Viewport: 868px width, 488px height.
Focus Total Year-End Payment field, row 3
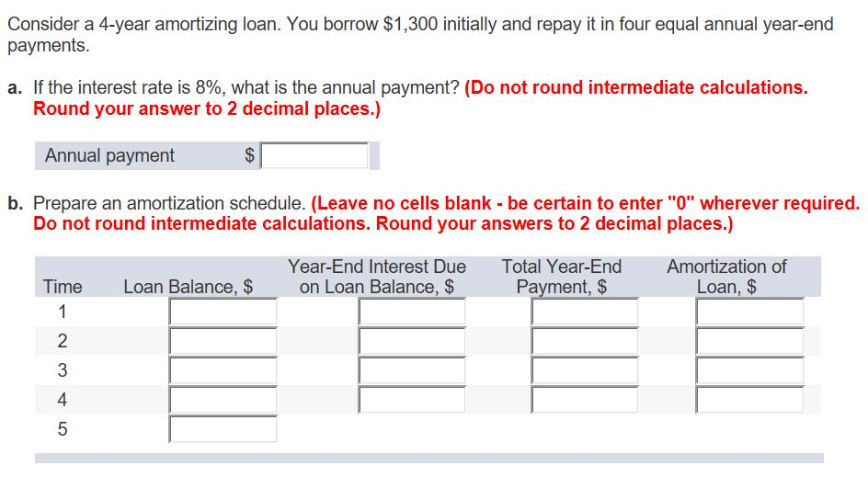(x=585, y=370)
